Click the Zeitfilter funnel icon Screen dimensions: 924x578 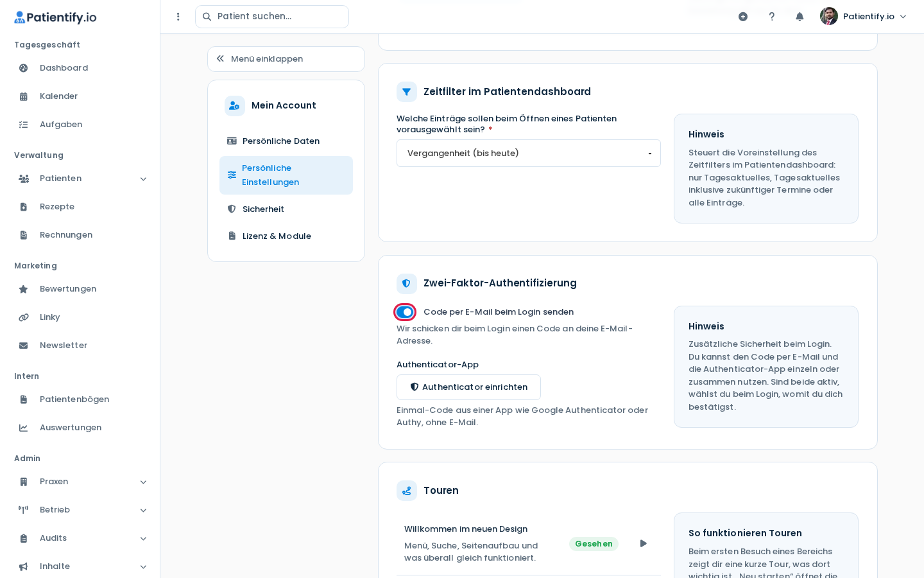point(407,92)
